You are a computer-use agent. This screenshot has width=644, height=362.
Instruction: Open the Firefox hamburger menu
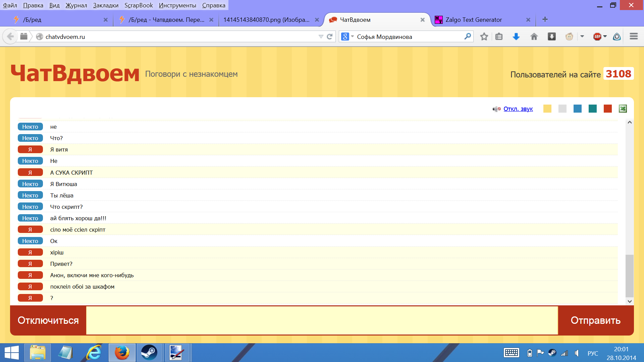pyautogui.click(x=634, y=36)
